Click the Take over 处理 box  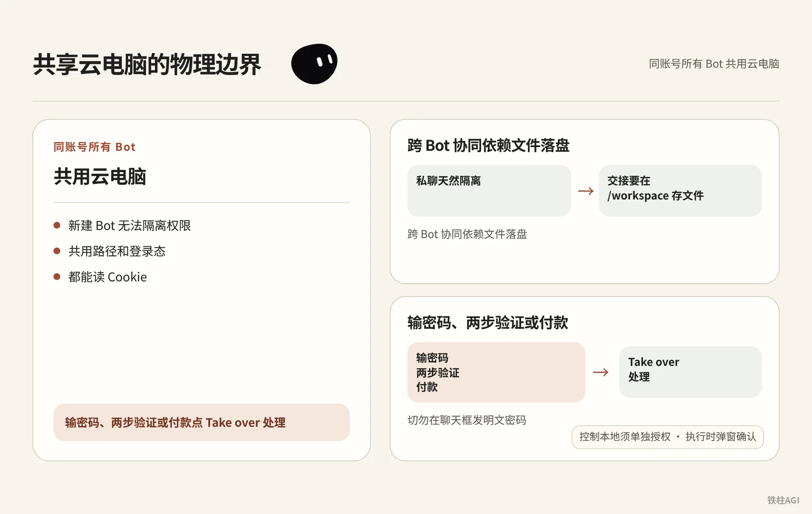[x=690, y=372]
